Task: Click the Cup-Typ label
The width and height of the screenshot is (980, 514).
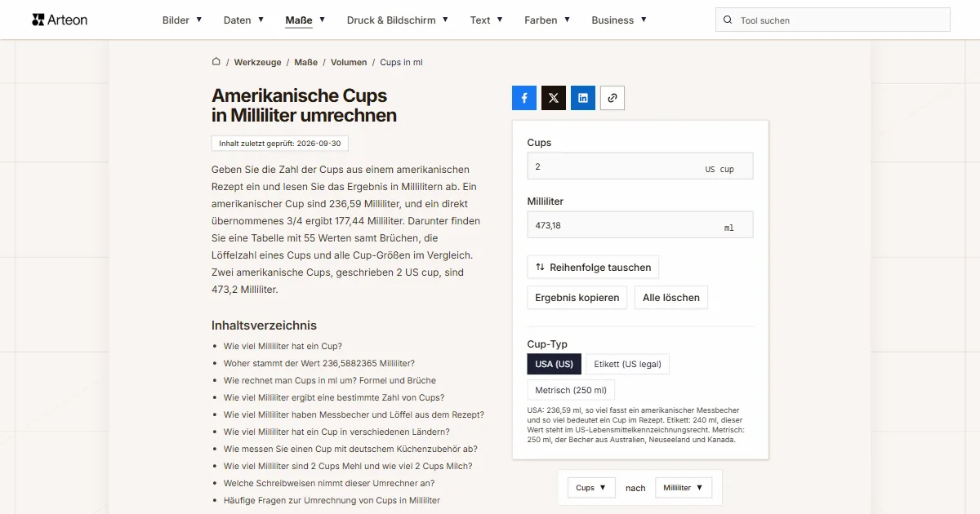Action: click(547, 344)
